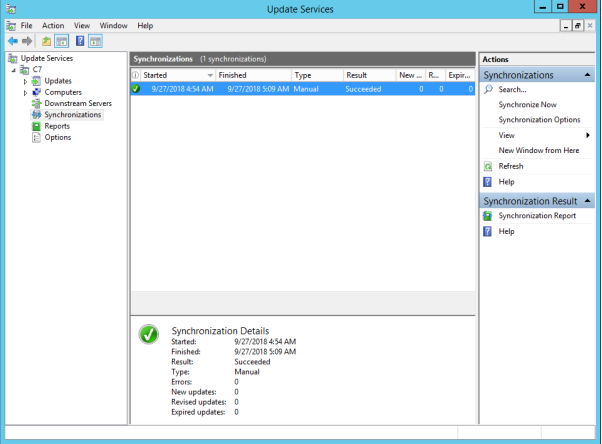Click the Up one level folder icon
Viewport: 602px width, 444px height.
[x=46, y=41]
